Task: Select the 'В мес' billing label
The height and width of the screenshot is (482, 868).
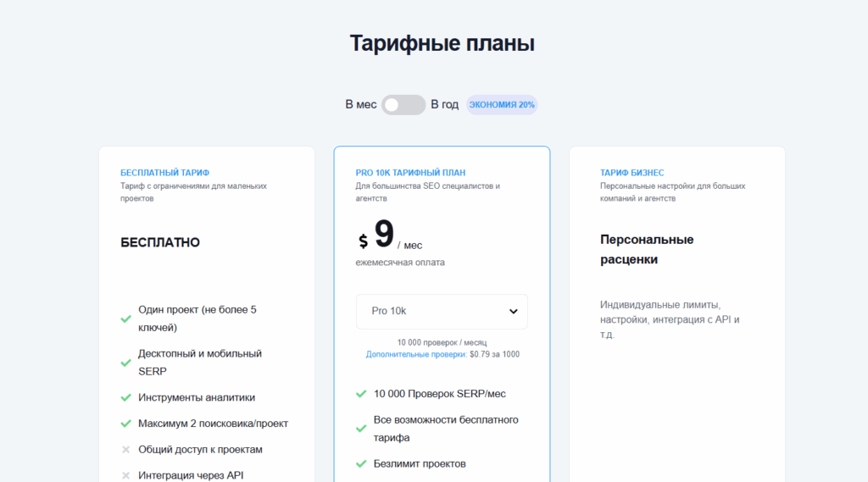Action: click(x=361, y=104)
